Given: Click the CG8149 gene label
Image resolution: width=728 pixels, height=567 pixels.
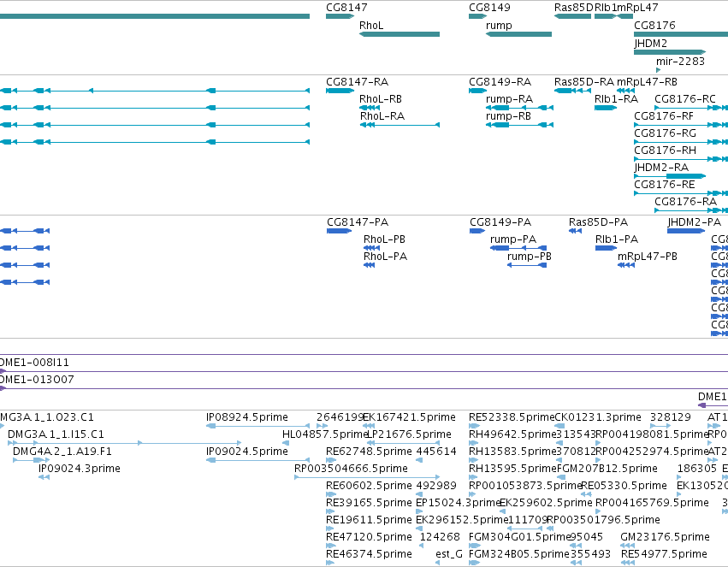Looking at the screenshot, I should [489, 8].
